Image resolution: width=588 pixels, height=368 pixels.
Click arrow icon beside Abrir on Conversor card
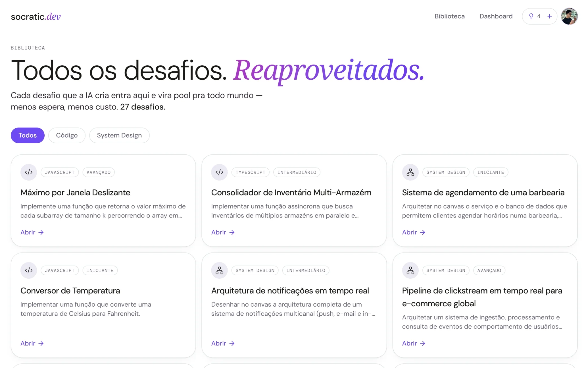click(41, 343)
